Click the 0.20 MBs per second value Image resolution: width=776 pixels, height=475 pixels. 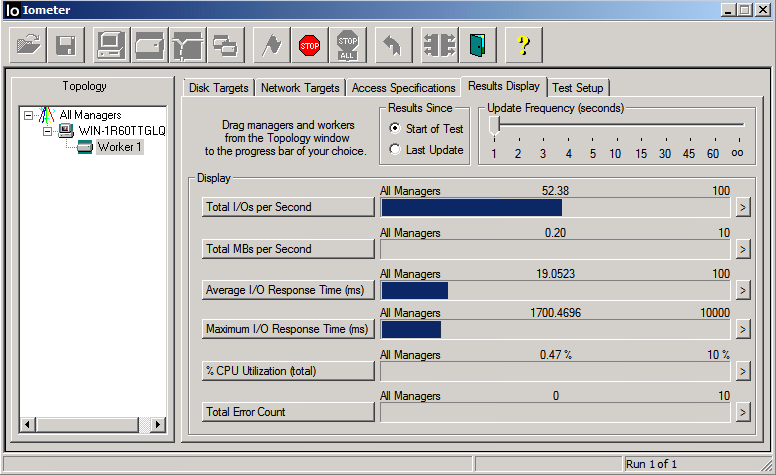pos(555,233)
